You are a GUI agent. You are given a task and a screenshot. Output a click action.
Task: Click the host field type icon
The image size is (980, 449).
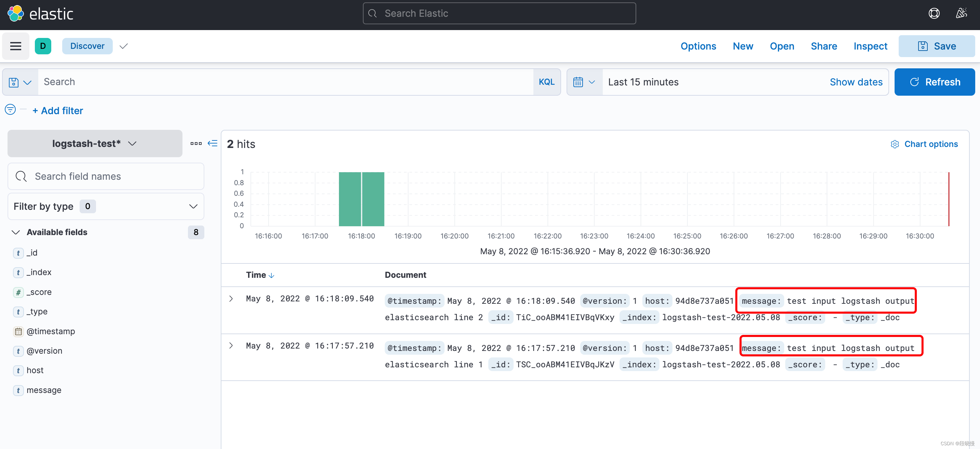coord(18,371)
